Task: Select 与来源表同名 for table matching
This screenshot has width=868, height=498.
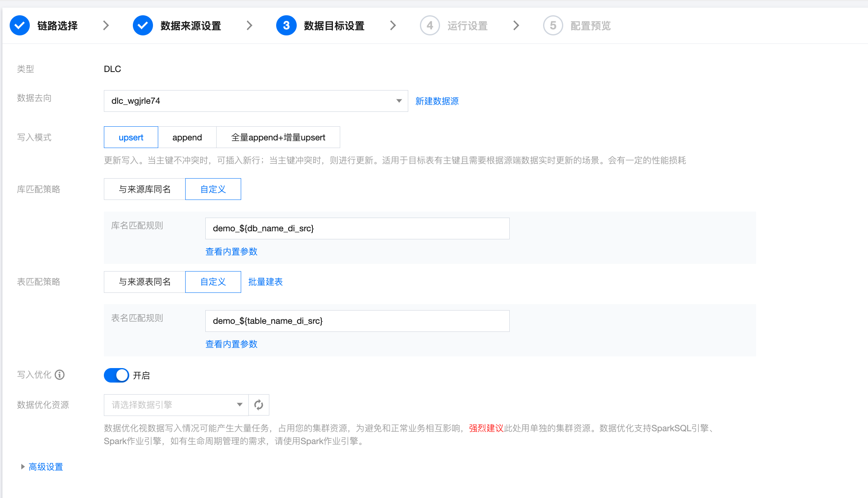Action: [145, 282]
